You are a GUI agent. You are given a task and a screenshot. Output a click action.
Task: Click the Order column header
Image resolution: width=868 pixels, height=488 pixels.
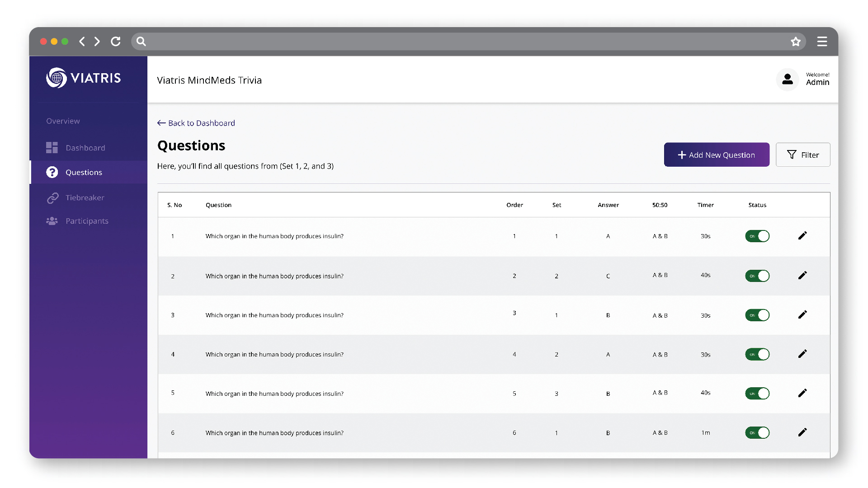(514, 205)
